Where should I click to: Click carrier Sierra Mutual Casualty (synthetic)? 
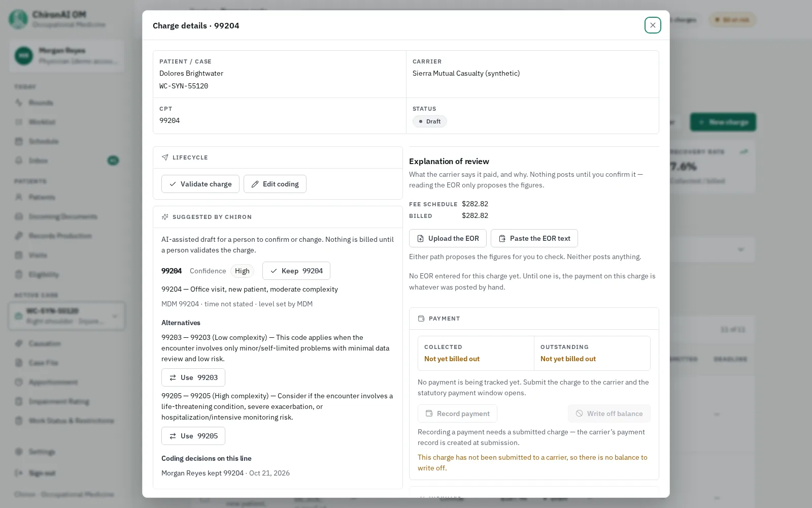[x=466, y=73]
